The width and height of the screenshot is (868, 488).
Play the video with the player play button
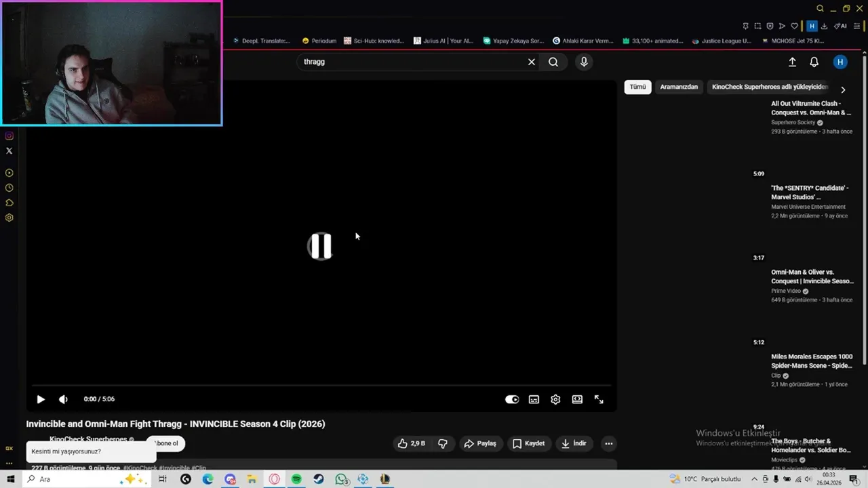coord(41,399)
